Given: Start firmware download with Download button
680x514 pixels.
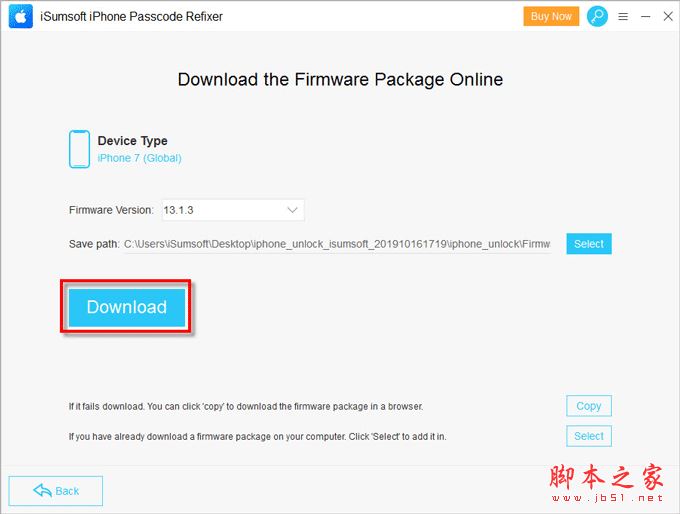Looking at the screenshot, I should [127, 307].
